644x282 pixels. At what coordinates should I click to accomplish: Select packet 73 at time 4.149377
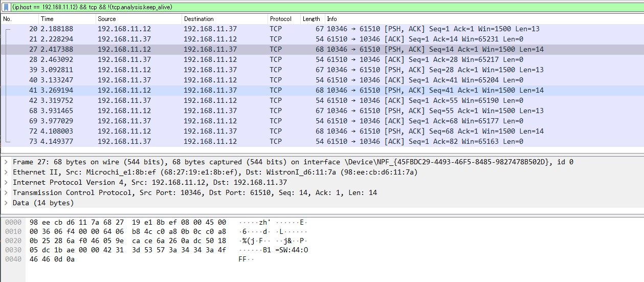[205, 142]
